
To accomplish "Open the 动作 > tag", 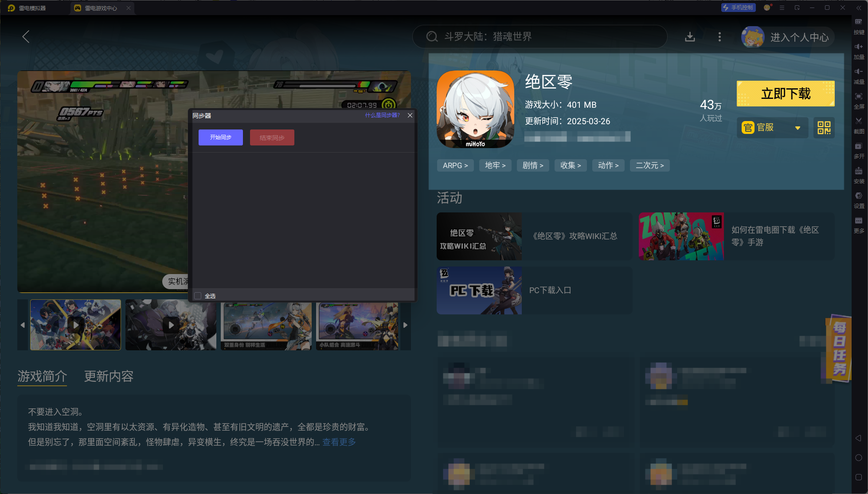I will pos(608,165).
